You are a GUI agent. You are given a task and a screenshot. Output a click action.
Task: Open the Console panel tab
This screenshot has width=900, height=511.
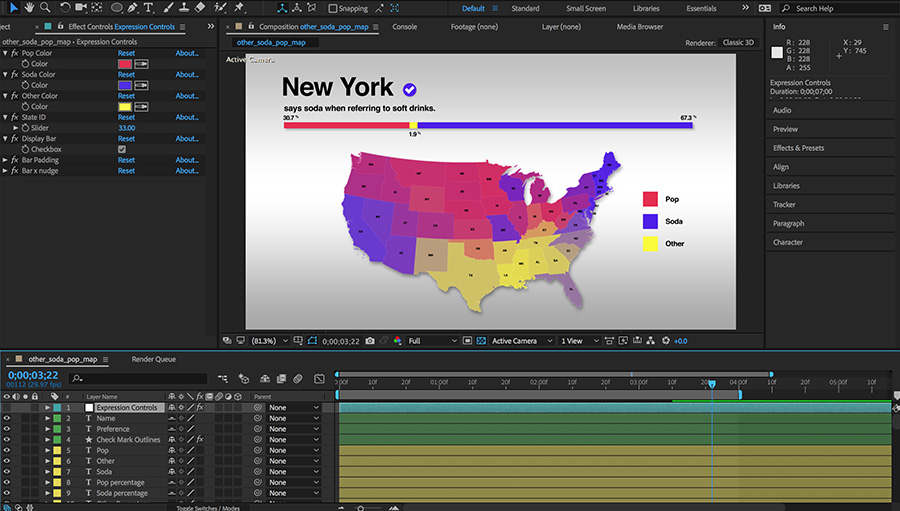[405, 26]
